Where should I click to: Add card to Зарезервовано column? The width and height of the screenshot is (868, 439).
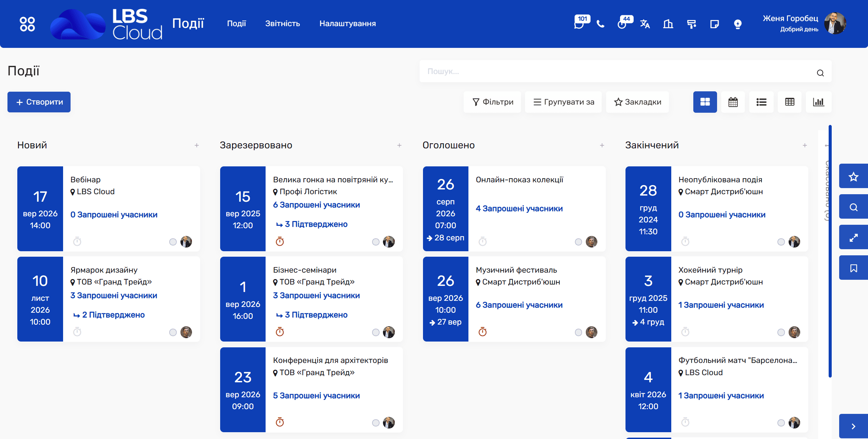tap(399, 145)
